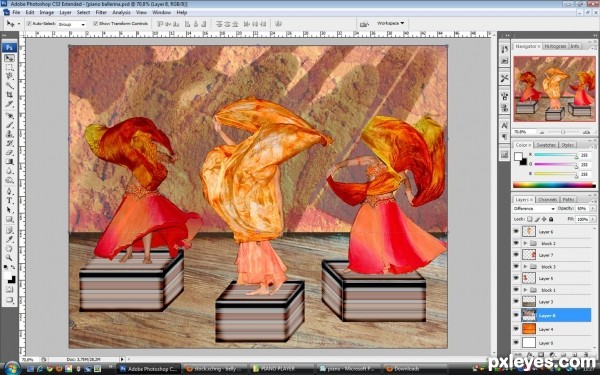This screenshot has height=375, width=600.
Task: Open the Filter menu
Action: (101, 13)
